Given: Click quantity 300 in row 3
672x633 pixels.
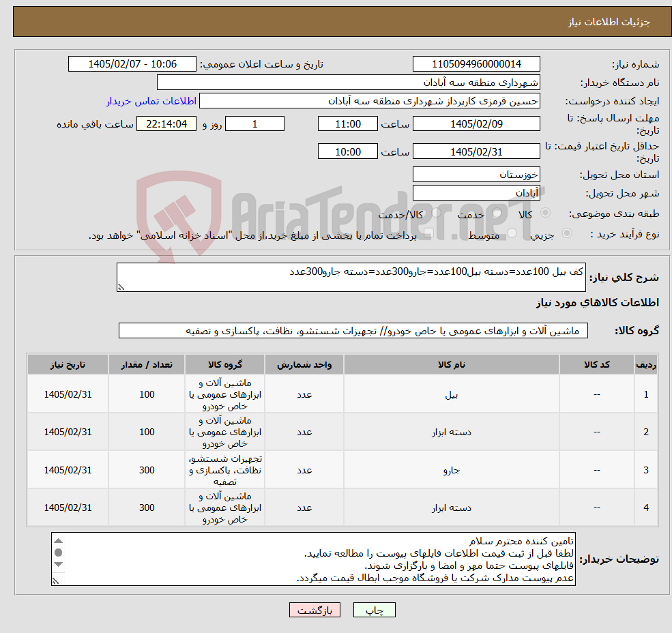Looking at the screenshot, I should 147,470.
